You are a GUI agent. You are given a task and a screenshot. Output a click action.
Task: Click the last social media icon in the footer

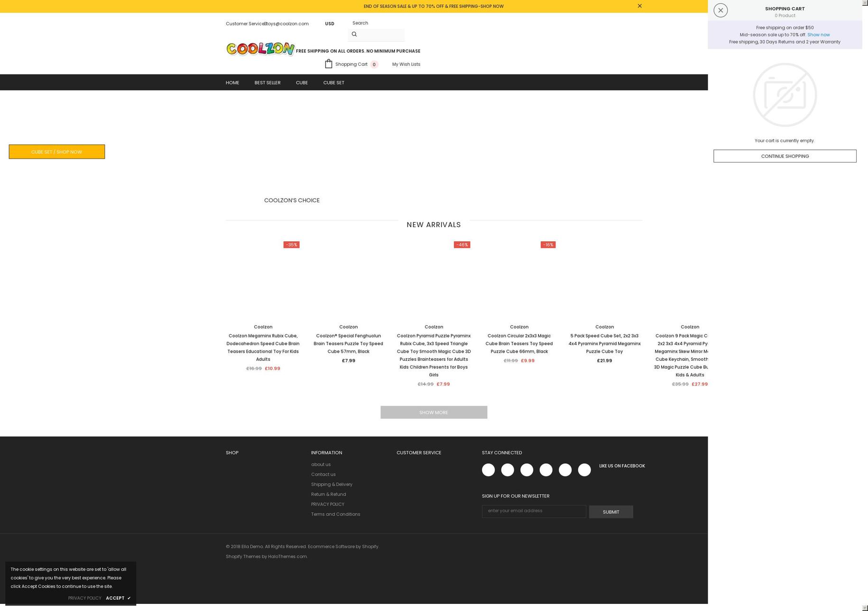pos(584,470)
